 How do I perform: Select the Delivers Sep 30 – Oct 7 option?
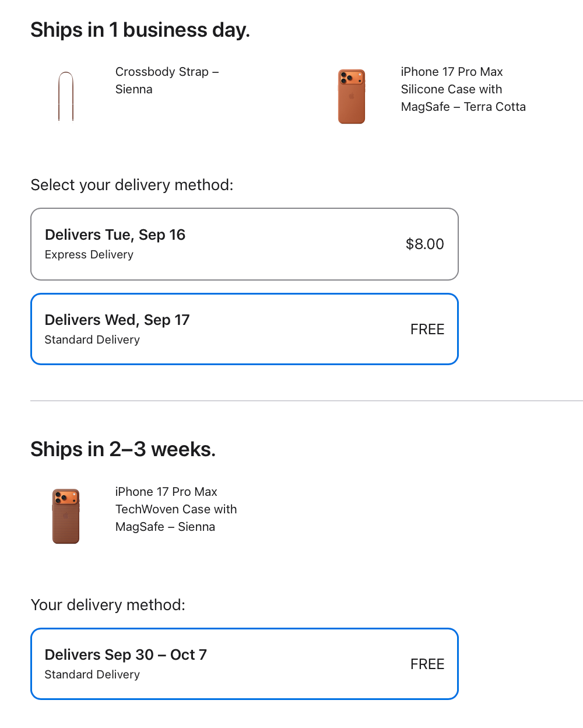(244, 664)
